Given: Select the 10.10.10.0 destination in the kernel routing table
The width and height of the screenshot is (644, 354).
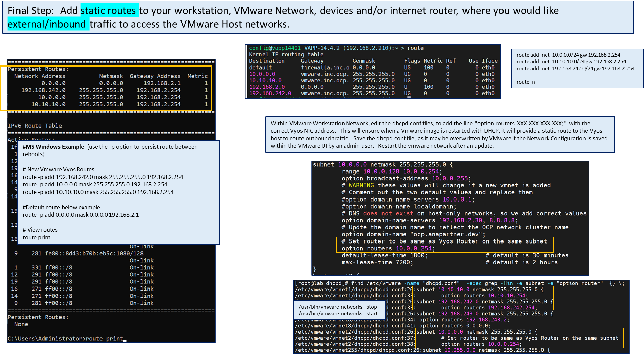Looking at the screenshot, I should (265, 80).
